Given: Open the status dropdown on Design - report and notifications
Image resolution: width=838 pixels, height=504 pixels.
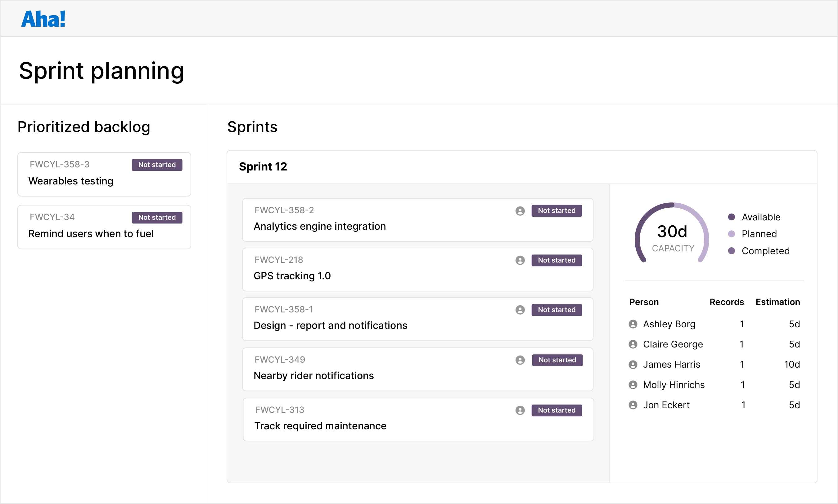Looking at the screenshot, I should tap(556, 310).
